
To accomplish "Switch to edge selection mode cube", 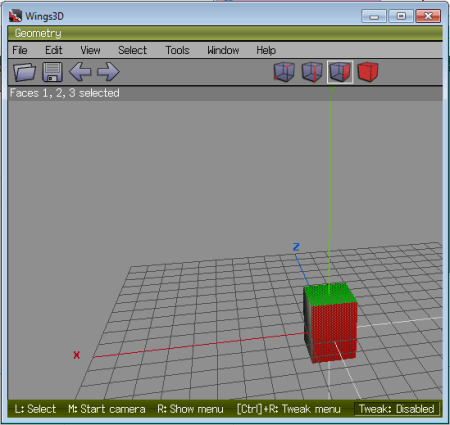I will pyautogui.click(x=312, y=72).
